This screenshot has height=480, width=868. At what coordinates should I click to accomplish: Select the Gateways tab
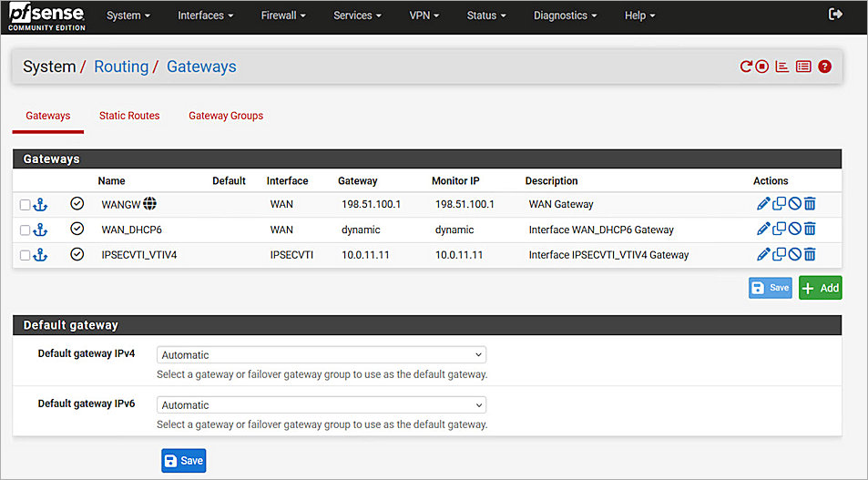click(x=48, y=116)
